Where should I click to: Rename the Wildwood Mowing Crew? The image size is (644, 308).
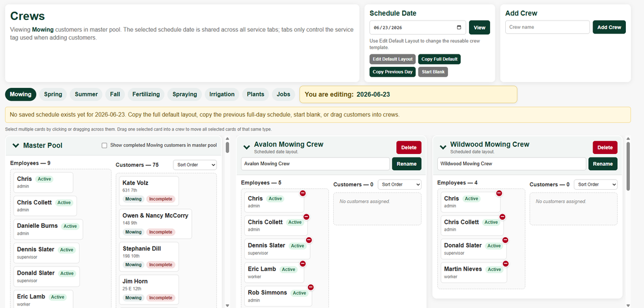[x=603, y=163]
